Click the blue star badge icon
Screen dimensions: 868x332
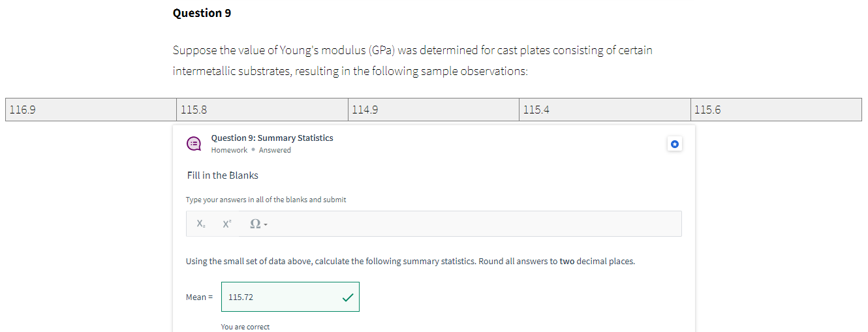tap(675, 144)
